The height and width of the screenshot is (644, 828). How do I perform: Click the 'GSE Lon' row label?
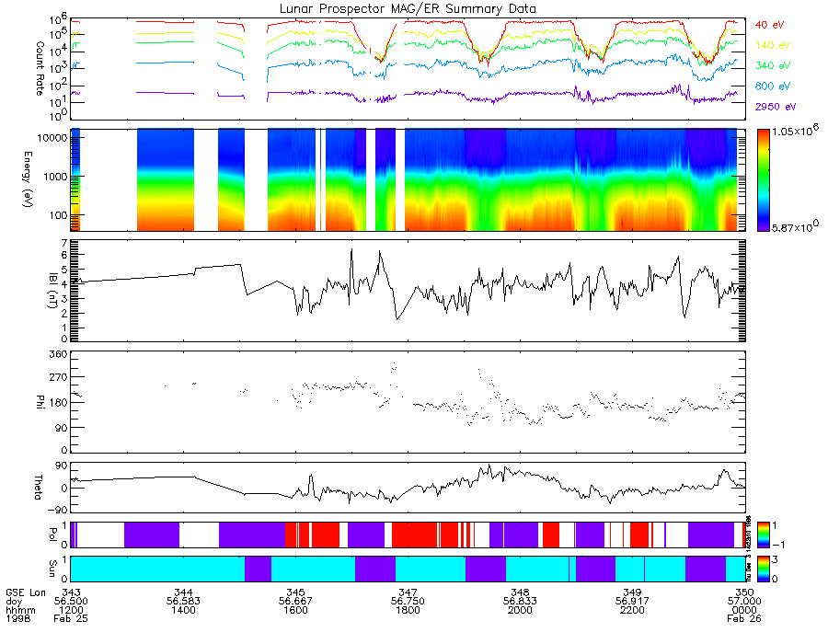click(26, 592)
